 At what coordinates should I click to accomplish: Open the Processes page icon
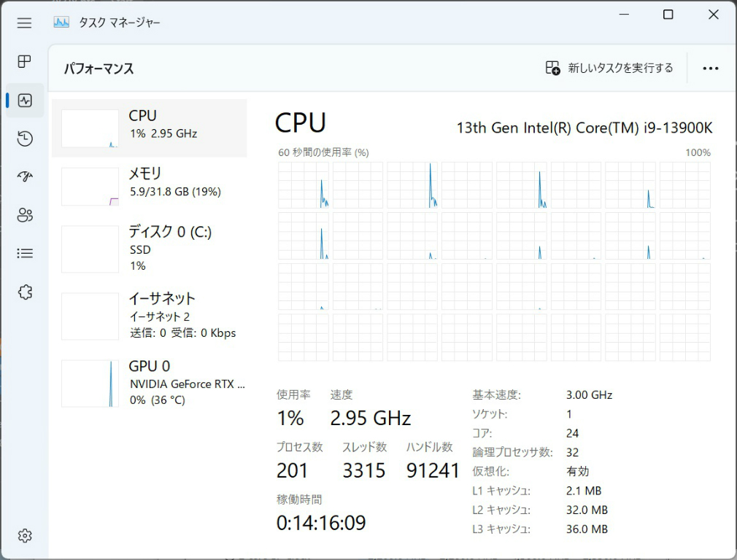25,61
